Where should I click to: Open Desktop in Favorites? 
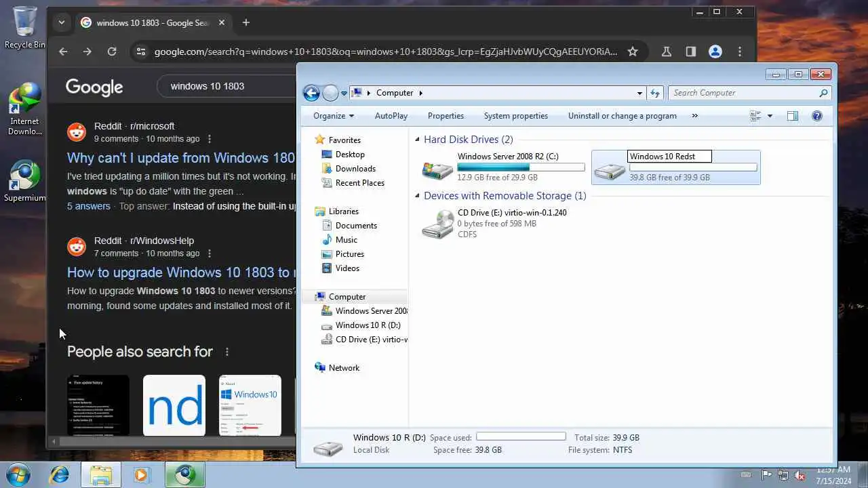350,155
